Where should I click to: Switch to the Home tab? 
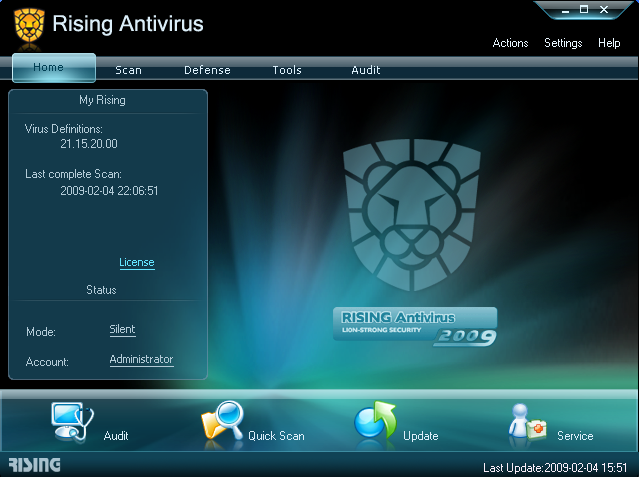coord(54,68)
